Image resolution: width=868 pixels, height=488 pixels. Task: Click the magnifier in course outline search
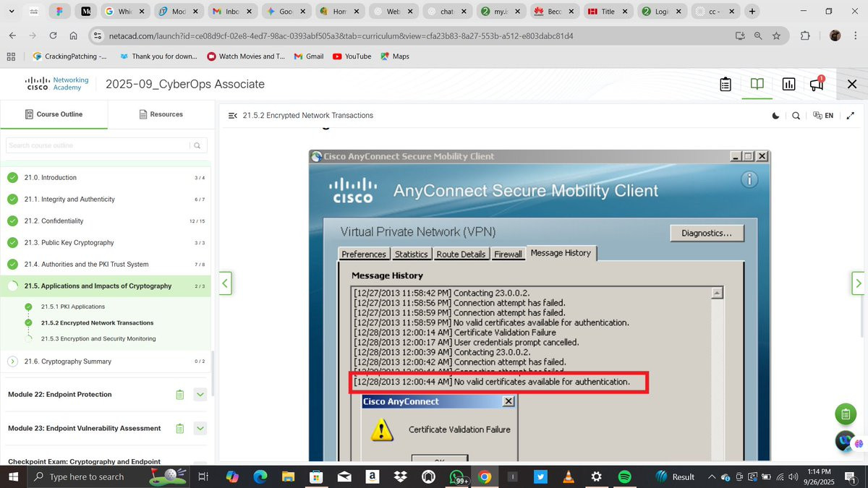(197, 145)
